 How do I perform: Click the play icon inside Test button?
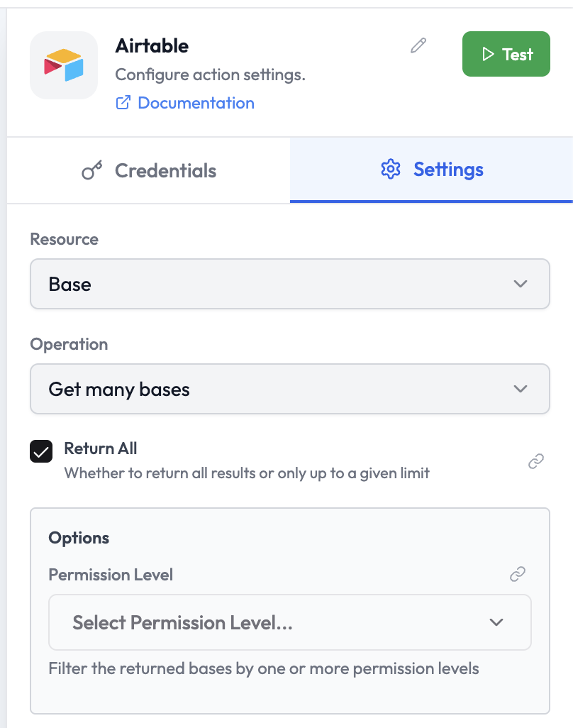coord(490,53)
